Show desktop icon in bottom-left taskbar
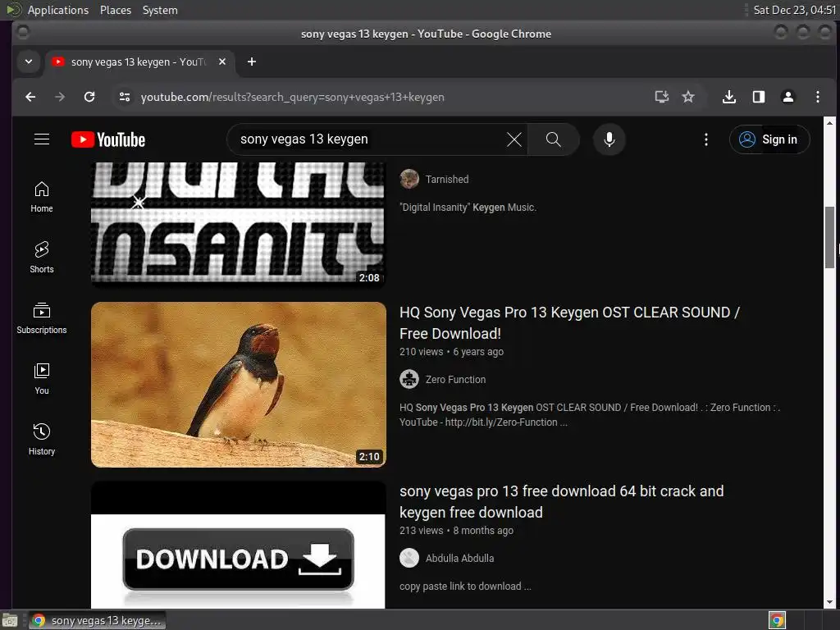 10,620
